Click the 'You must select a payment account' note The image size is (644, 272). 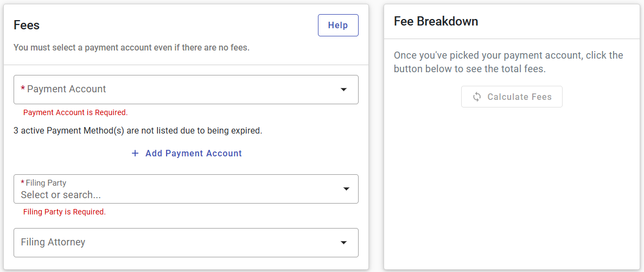131,48
